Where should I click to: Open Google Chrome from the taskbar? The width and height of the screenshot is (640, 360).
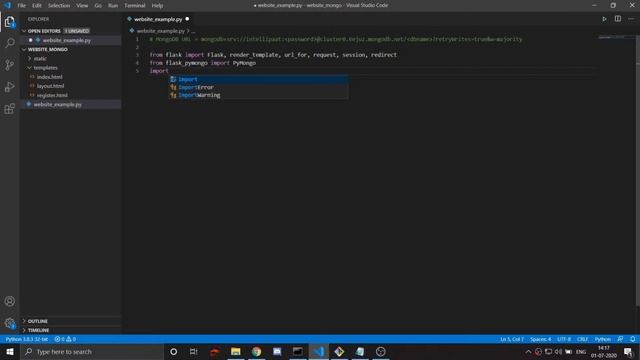(256, 351)
